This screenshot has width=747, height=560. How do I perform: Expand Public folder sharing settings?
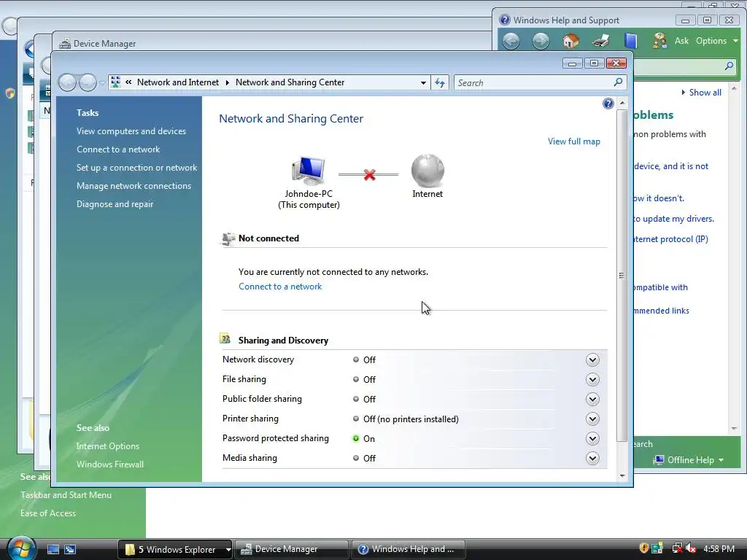[592, 399]
